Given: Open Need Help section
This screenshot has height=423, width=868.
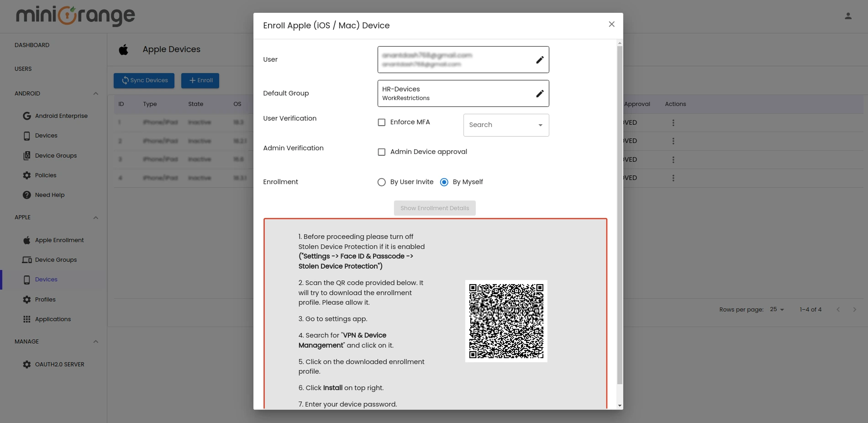Looking at the screenshot, I should [49, 195].
